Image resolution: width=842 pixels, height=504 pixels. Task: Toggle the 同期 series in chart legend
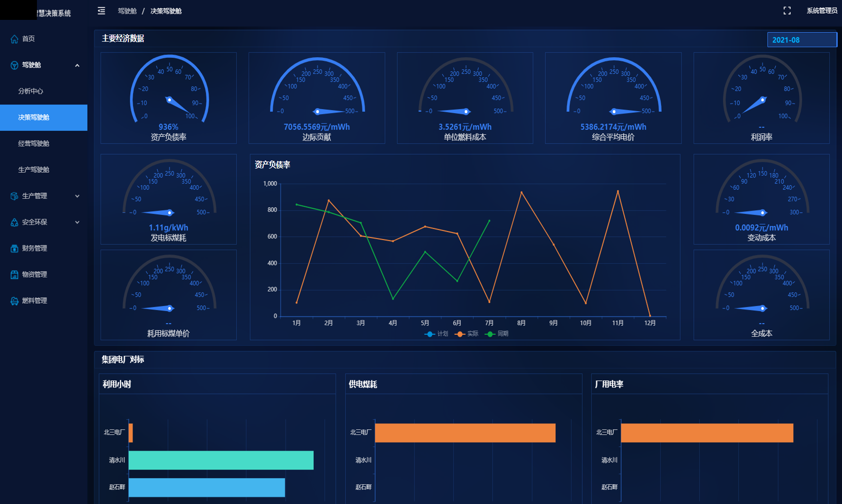click(497, 334)
